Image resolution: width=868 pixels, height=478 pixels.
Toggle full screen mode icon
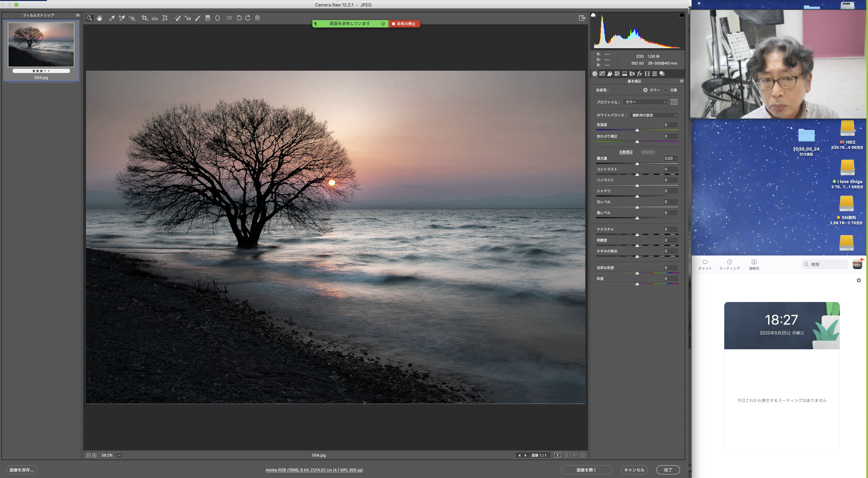tap(582, 18)
